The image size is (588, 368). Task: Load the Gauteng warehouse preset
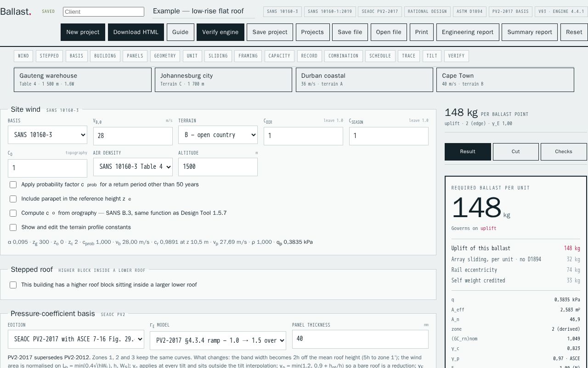click(x=83, y=80)
